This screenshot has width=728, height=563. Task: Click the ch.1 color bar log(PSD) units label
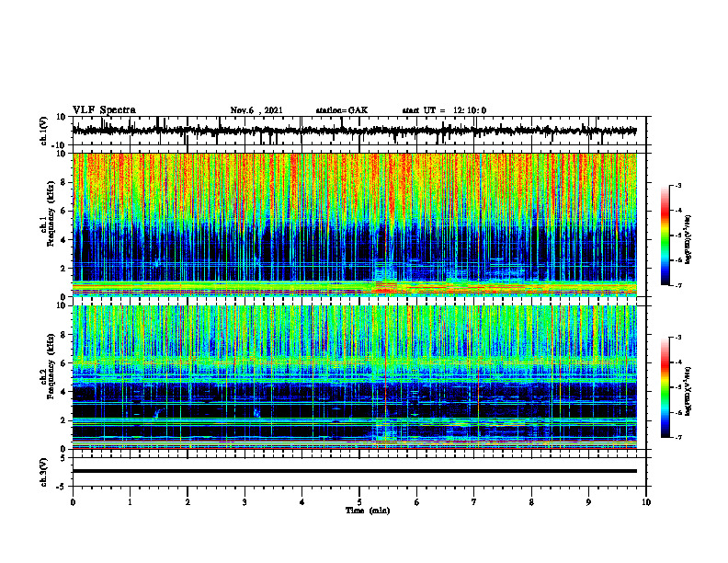688,240
